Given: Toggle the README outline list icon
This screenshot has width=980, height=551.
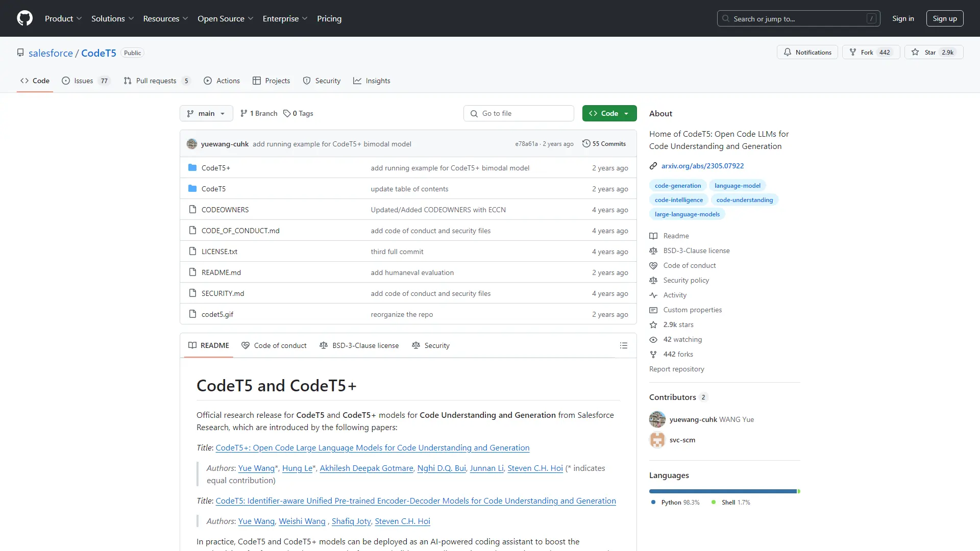Looking at the screenshot, I should [624, 345].
